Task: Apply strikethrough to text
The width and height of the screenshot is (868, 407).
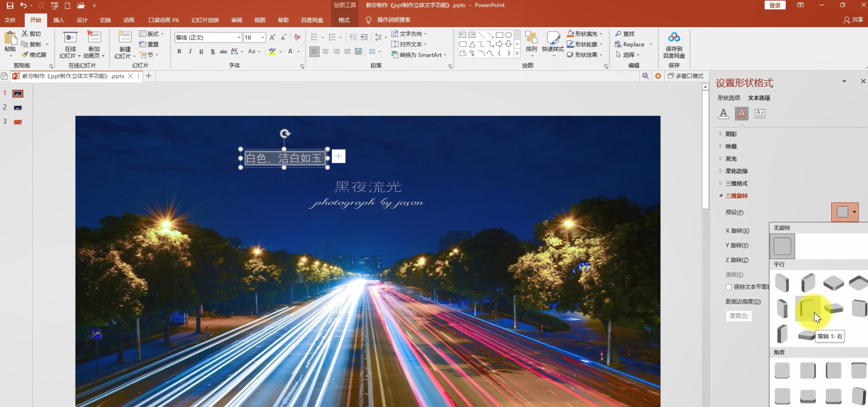Action: click(223, 51)
